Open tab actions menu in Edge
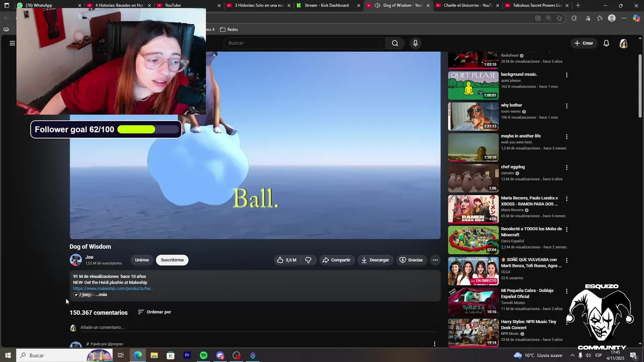Image resolution: width=644 pixels, height=362 pixels. click(x=7, y=6)
